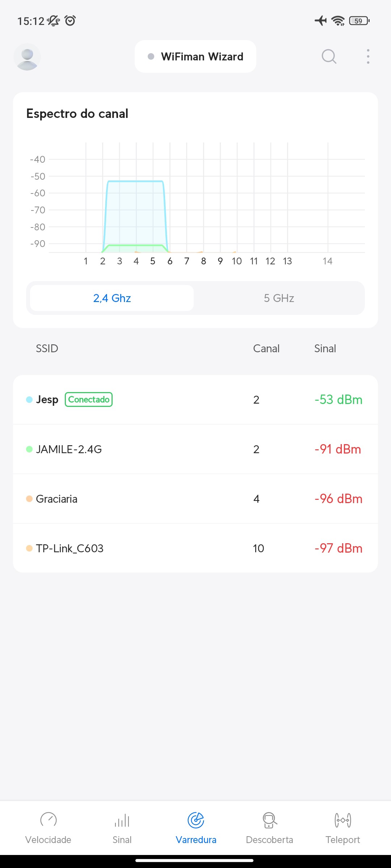Screen dimensions: 391x868
Task: Tap the Varredura radar icon
Action: point(196,820)
